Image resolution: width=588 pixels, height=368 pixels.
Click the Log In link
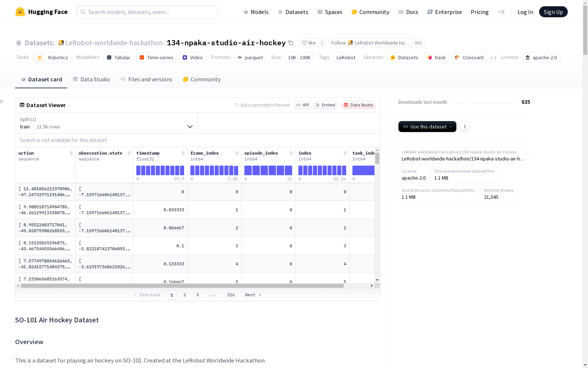click(525, 12)
